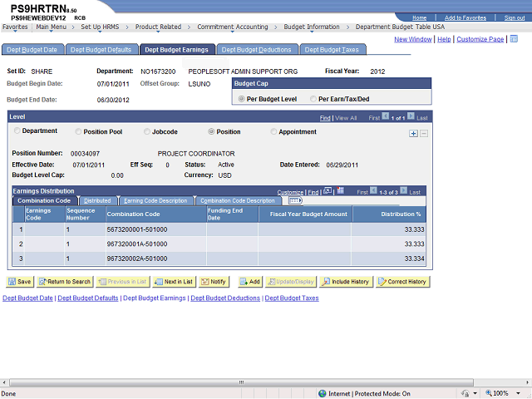Open the protected mode icon dropdown arrow

475,393
